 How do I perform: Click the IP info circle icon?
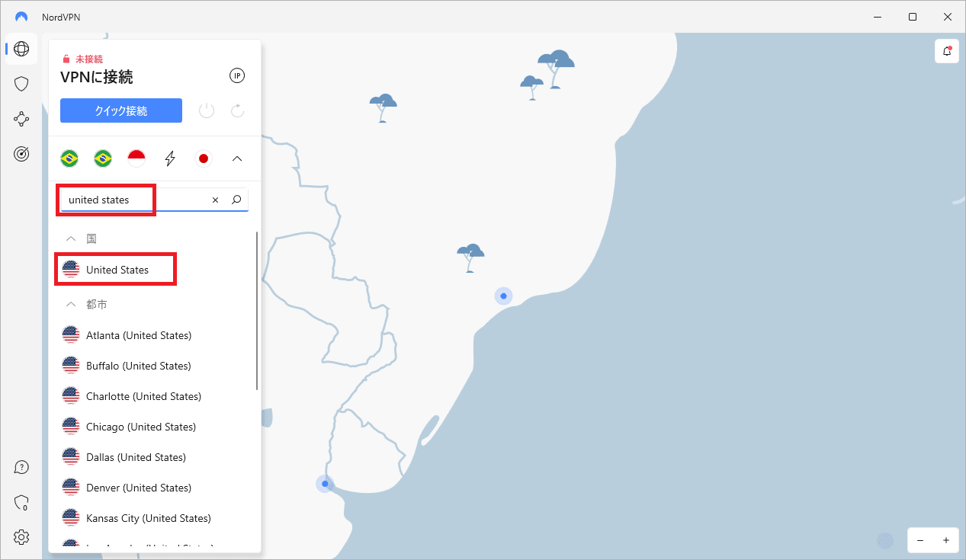coord(237,75)
